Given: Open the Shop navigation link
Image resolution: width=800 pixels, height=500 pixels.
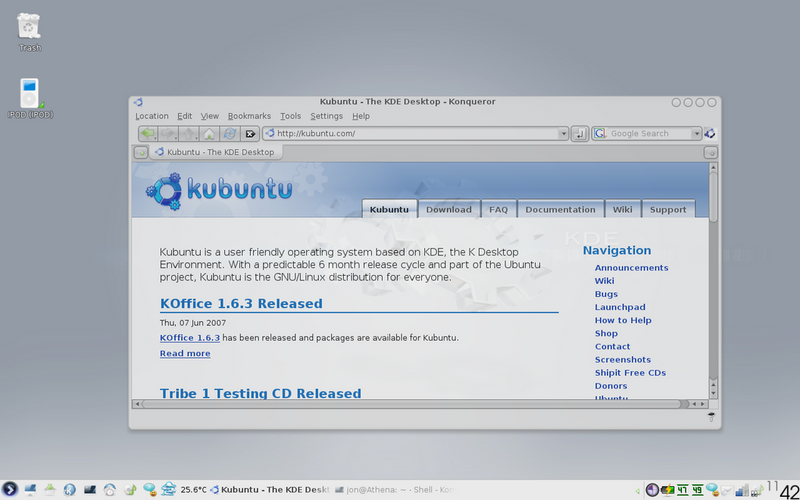Looking at the screenshot, I should point(606,333).
